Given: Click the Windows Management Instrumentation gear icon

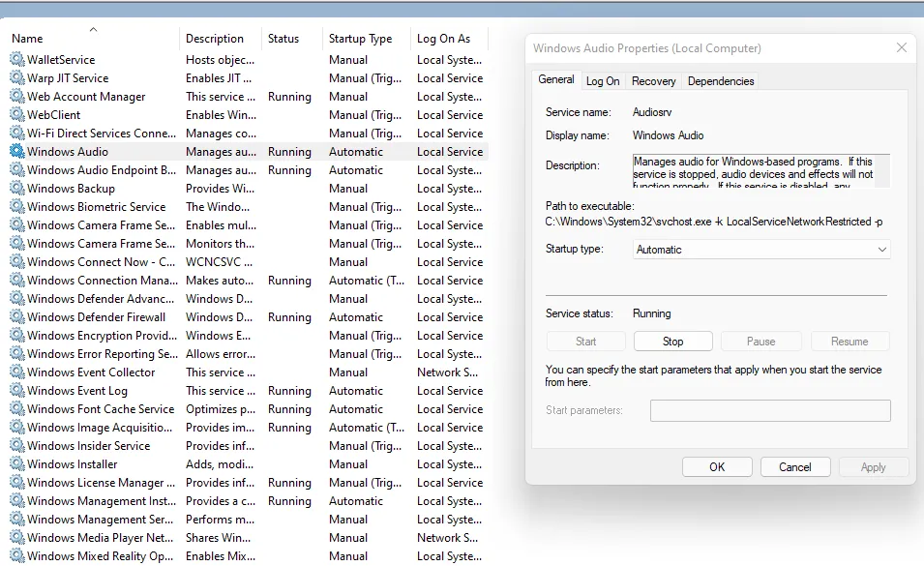Looking at the screenshot, I should (x=17, y=500).
